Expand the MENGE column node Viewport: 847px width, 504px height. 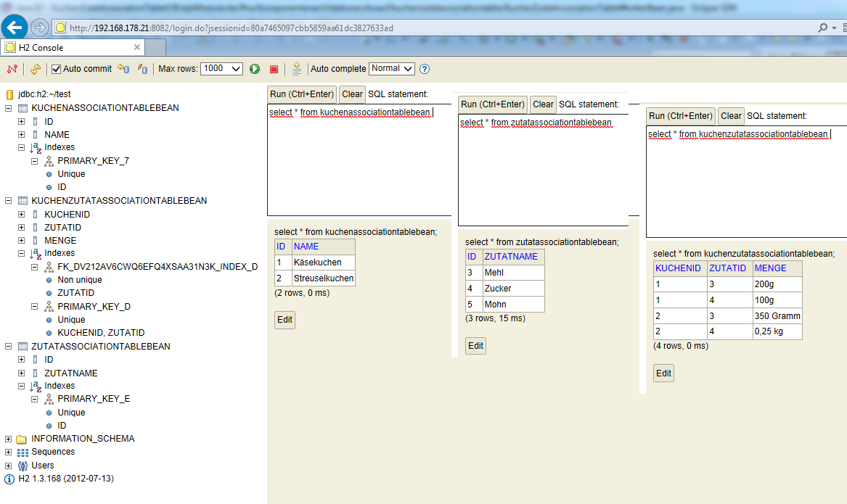(22, 241)
